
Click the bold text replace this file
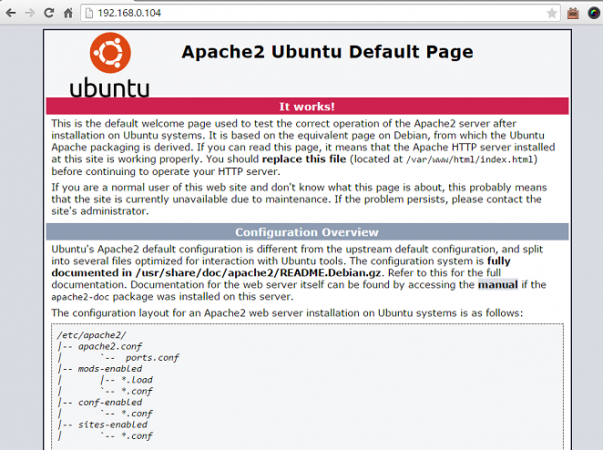[304, 159]
